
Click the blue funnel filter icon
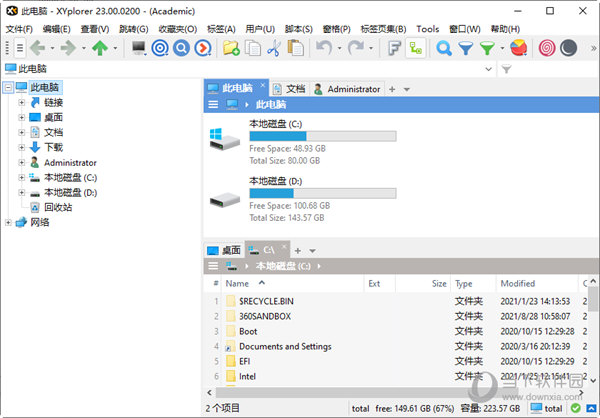[466, 48]
